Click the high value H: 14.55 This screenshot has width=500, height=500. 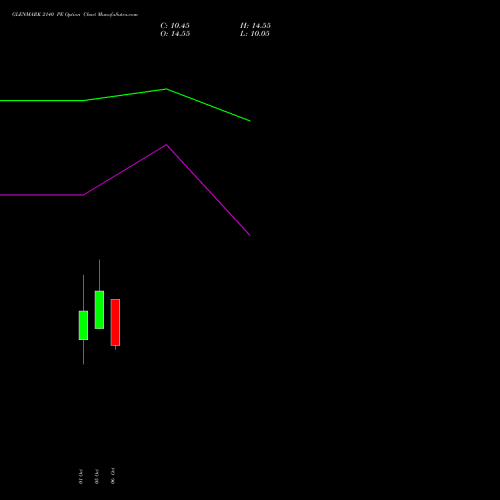(255, 26)
